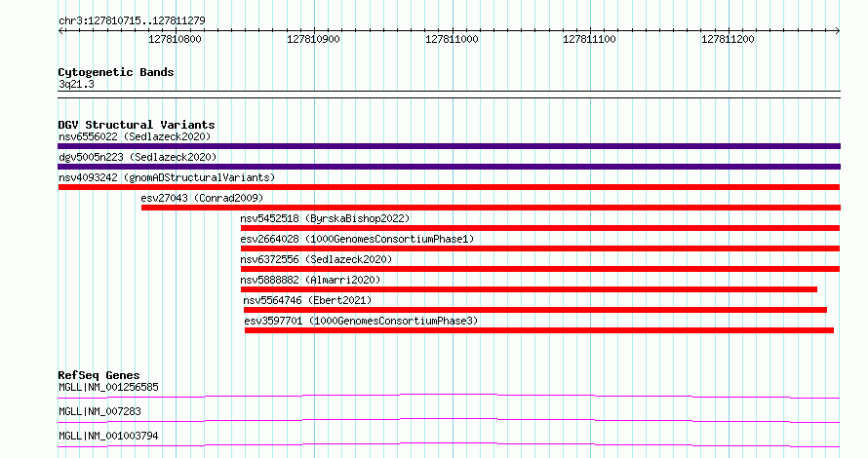Screen dimensions: 868x458
Task: Click the RefSeq Genes track title
Action: click(99, 375)
